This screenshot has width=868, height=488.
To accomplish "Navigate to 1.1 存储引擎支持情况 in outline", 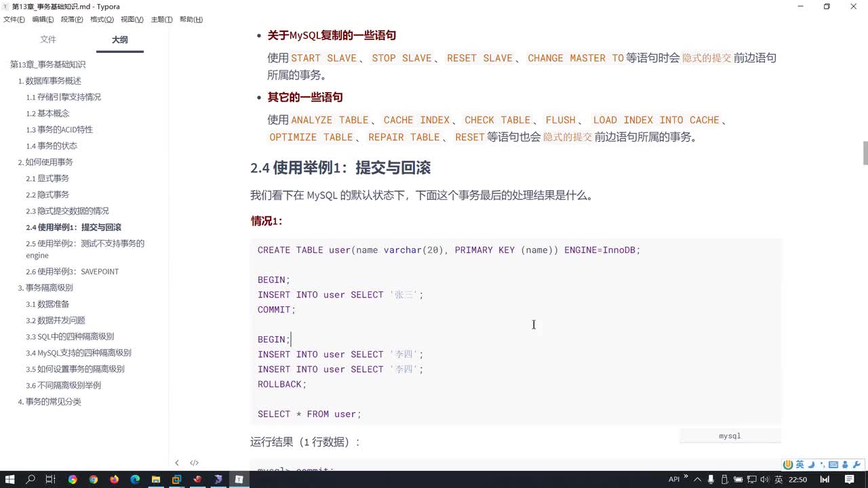I will coord(63,97).
